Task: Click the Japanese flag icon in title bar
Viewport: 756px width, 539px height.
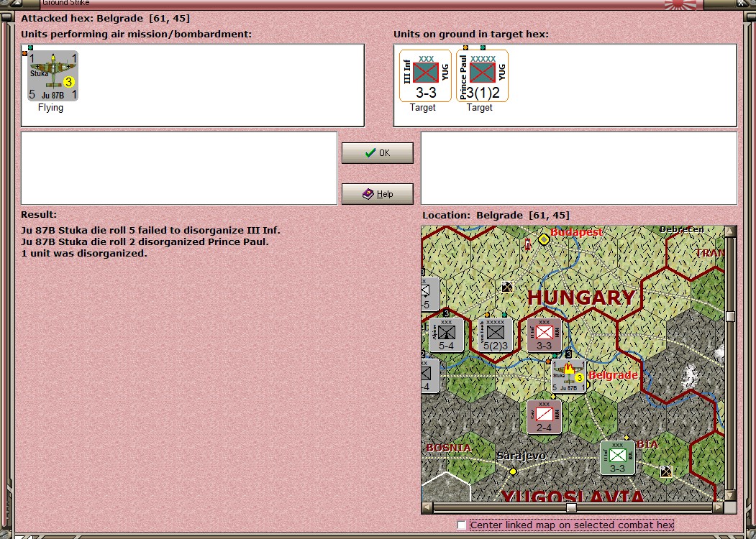Action: [x=680, y=4]
